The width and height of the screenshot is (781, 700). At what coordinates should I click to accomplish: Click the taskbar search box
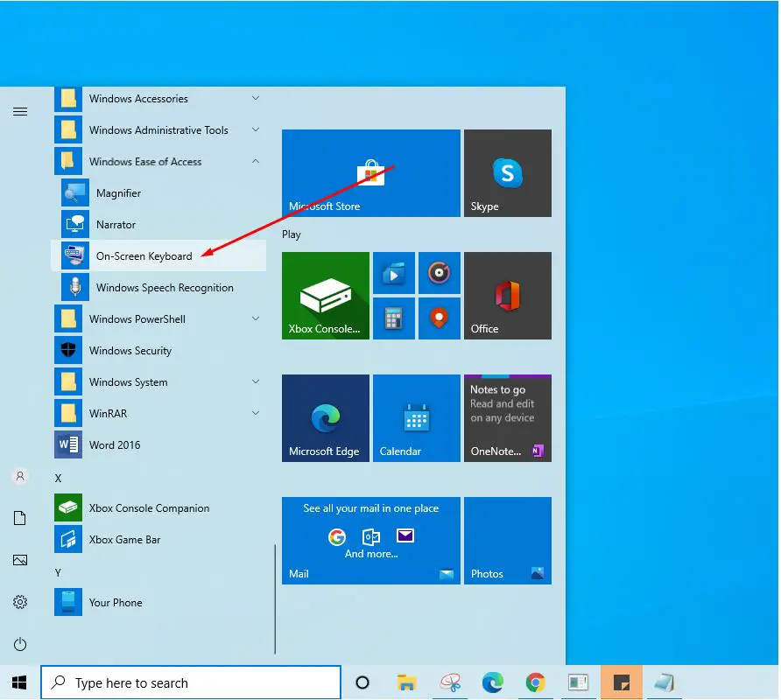(191, 682)
